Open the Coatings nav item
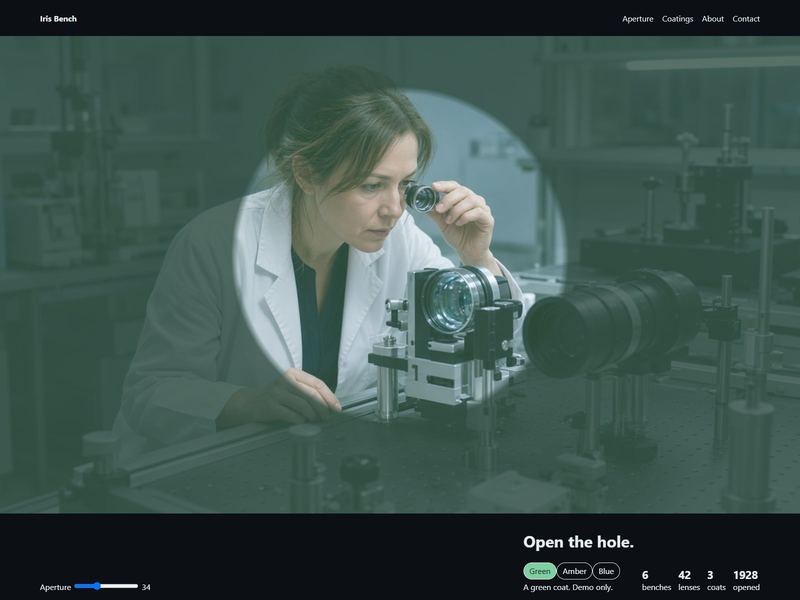This screenshot has height=600, width=800. click(677, 19)
